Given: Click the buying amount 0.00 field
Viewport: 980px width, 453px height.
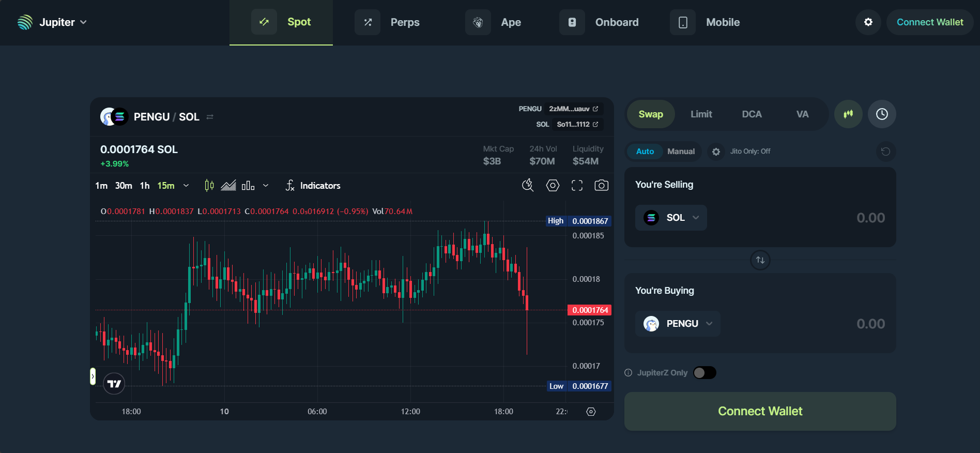Looking at the screenshot, I should (870, 324).
